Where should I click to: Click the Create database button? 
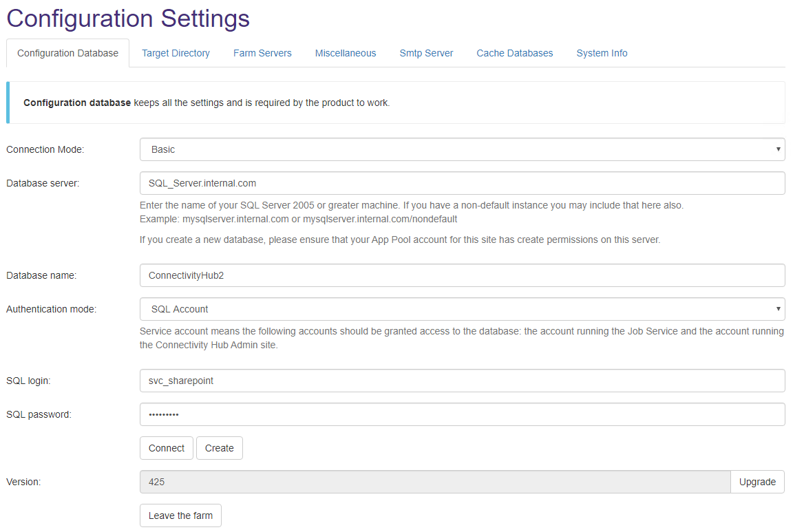tap(219, 448)
